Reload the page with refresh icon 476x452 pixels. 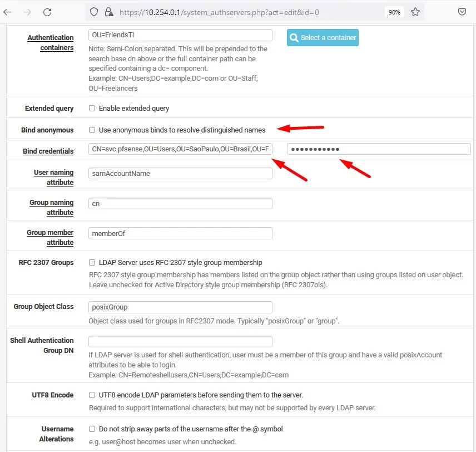click(47, 12)
